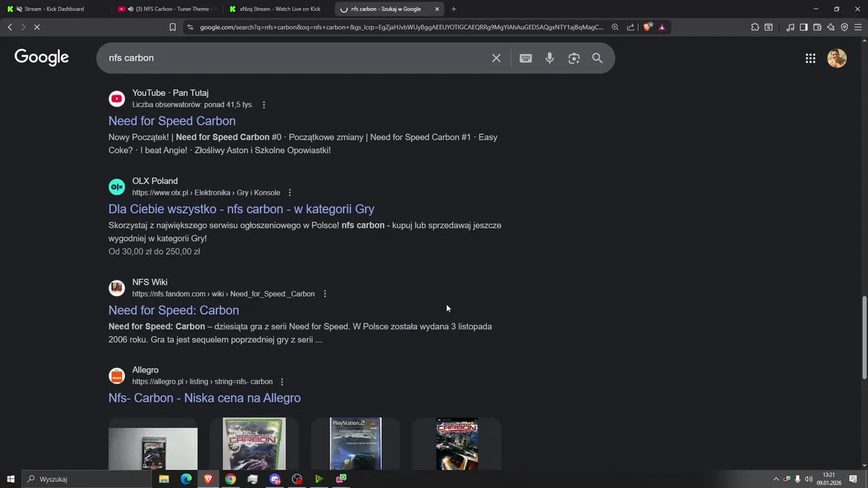Open Nfs- Carbon Niska cena Allegro result

click(x=205, y=398)
